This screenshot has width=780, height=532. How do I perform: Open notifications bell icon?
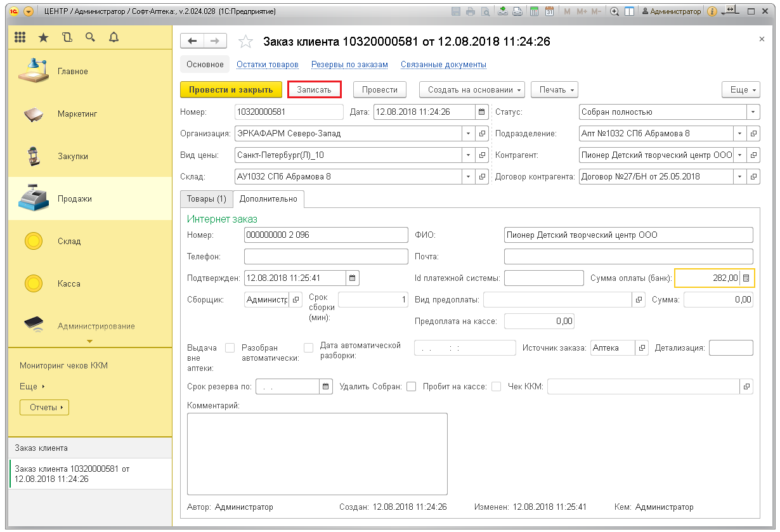click(x=114, y=37)
